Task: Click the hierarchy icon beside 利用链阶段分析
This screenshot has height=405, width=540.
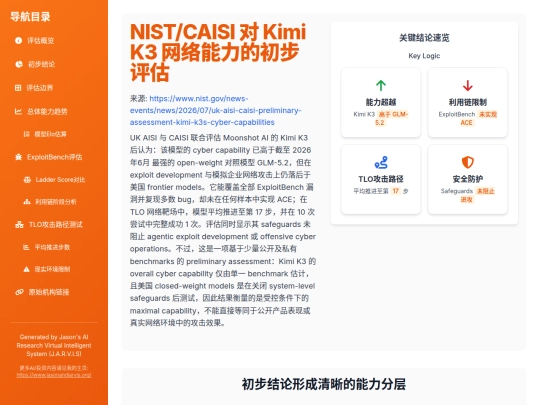Action: [27, 202]
